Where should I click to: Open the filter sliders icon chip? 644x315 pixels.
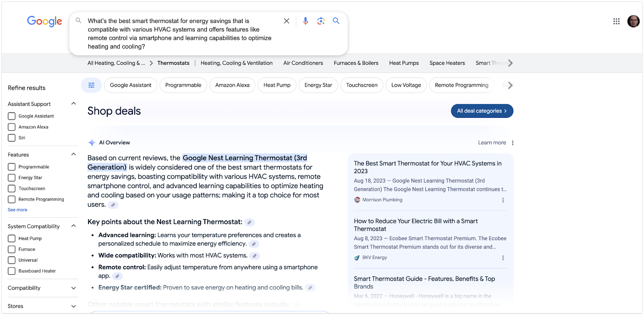[91, 85]
